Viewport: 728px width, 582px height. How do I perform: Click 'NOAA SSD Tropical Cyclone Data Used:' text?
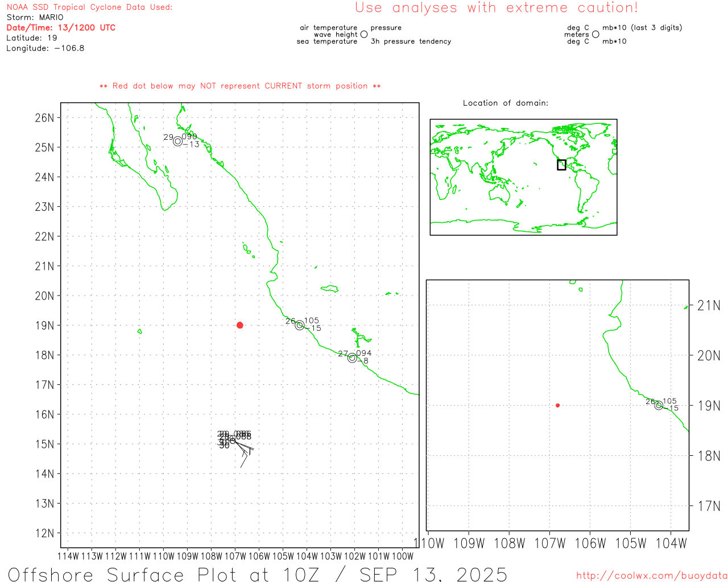(89, 7)
